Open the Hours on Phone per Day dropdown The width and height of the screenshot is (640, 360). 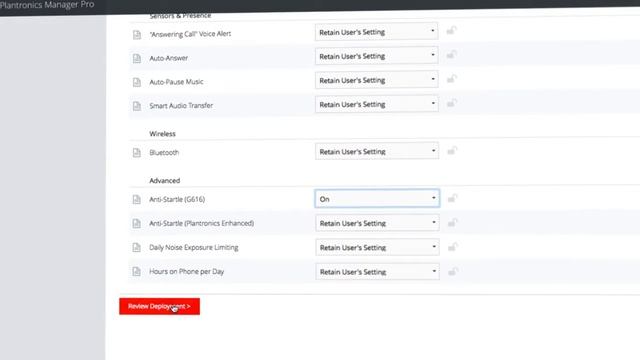[377, 271]
